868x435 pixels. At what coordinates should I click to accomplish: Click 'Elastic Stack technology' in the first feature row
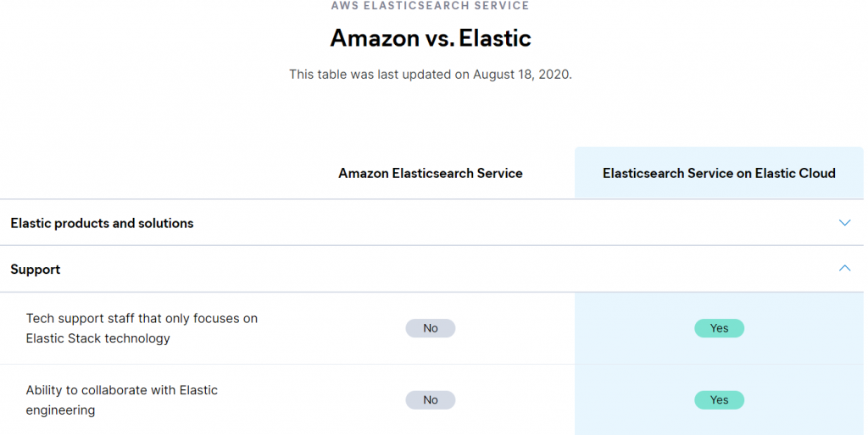98,338
